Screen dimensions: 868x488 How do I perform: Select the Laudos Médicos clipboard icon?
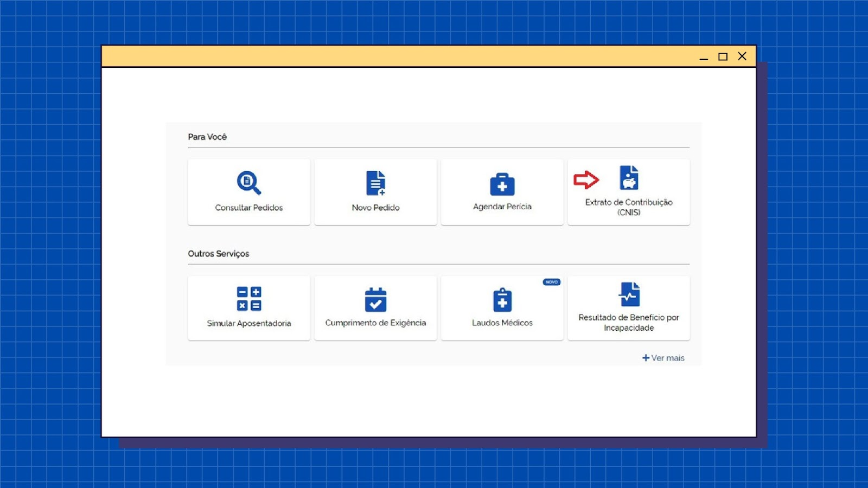tap(502, 300)
